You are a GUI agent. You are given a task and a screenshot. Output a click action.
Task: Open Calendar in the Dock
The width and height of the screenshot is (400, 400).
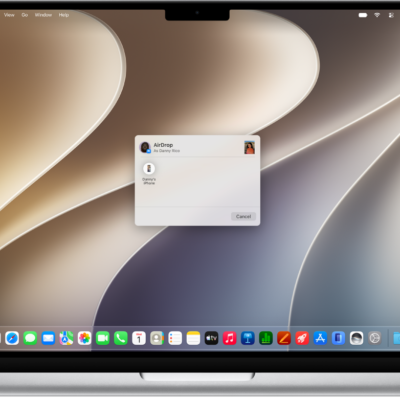(x=139, y=338)
